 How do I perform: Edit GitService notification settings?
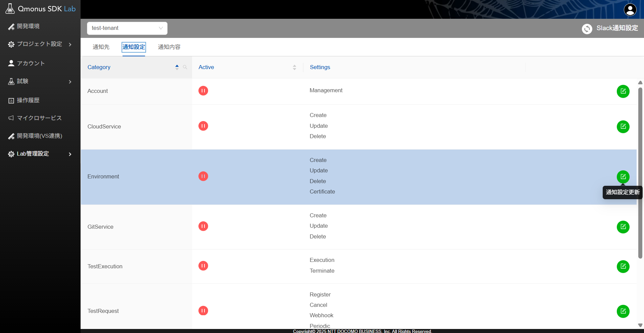coord(623,227)
